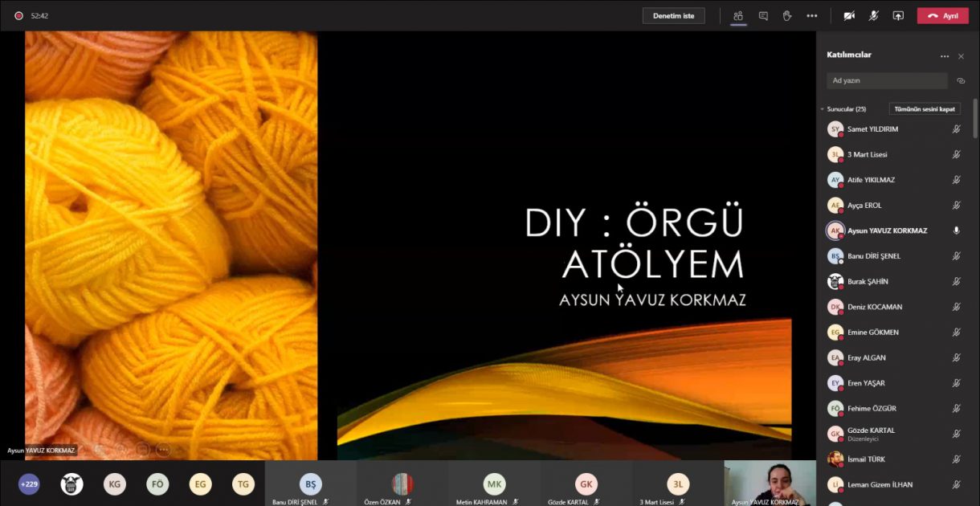Click Samet YILDIRIM's SY avatar
The height and width of the screenshot is (506, 980).
point(835,129)
